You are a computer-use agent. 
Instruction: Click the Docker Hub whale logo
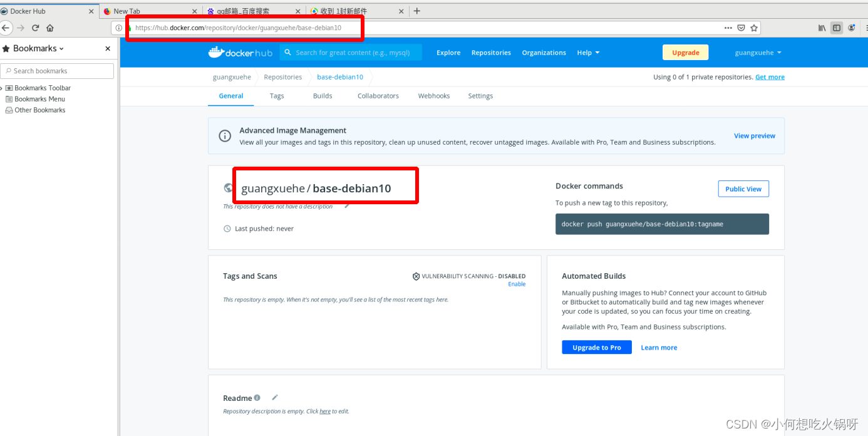[x=240, y=53]
